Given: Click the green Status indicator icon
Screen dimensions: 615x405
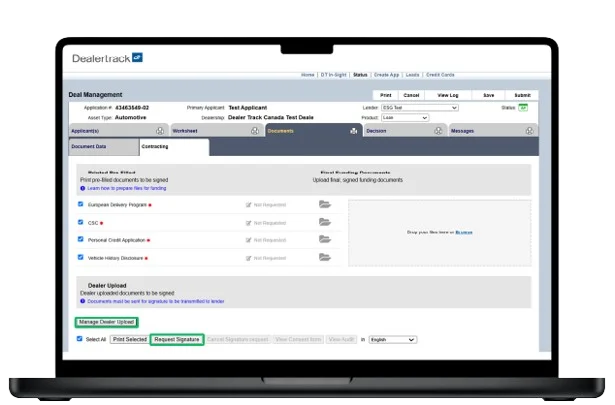Looking at the screenshot, I should pyautogui.click(x=523, y=107).
